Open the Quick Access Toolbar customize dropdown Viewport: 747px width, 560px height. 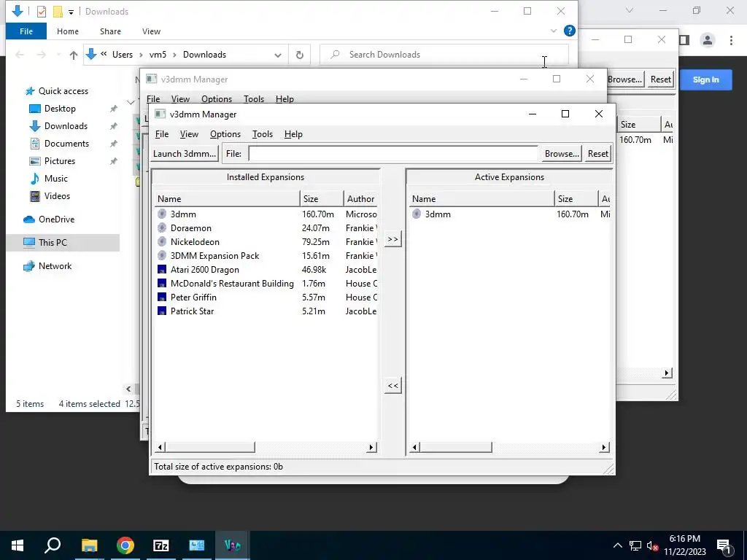pyautogui.click(x=71, y=12)
